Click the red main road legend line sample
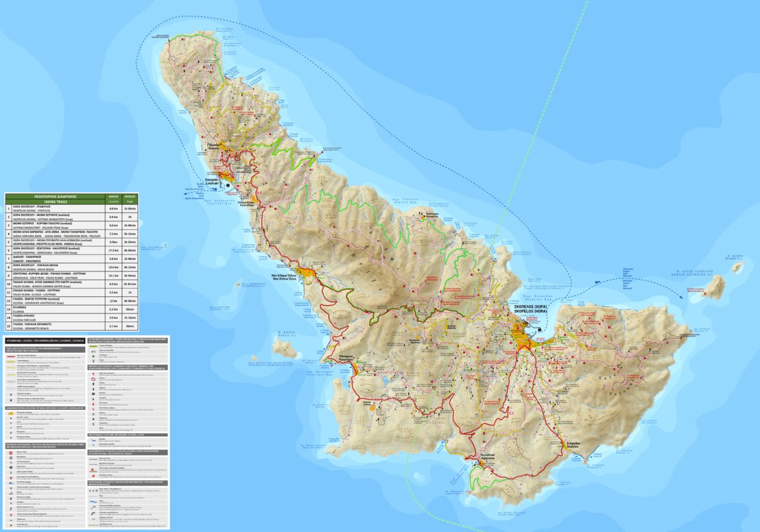This screenshot has width=760, height=532. pos(11,356)
